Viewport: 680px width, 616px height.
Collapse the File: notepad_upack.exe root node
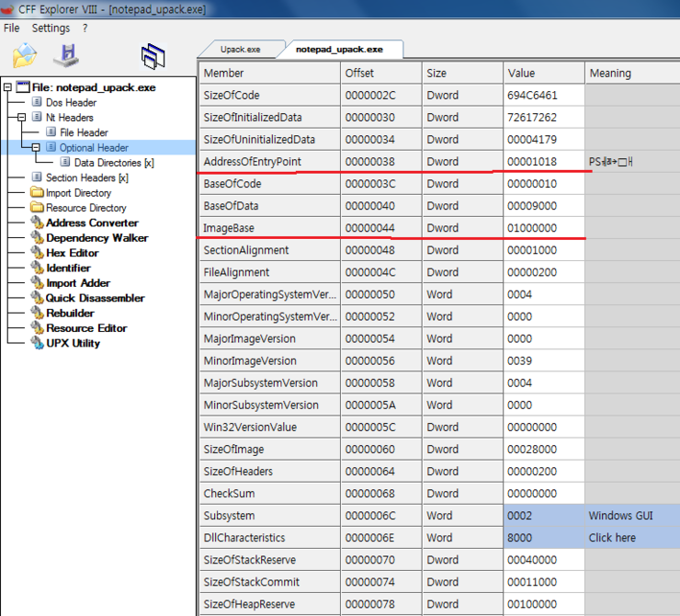coord(7,87)
